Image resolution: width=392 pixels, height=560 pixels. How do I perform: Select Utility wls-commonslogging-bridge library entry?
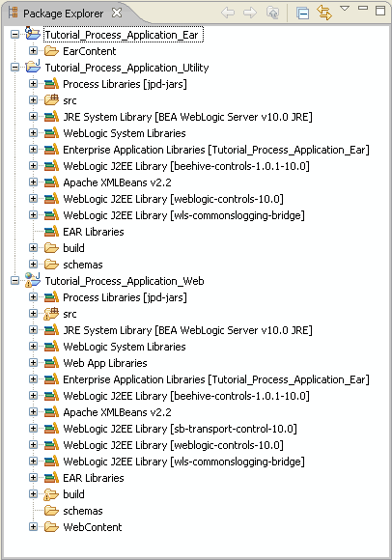coord(183,215)
